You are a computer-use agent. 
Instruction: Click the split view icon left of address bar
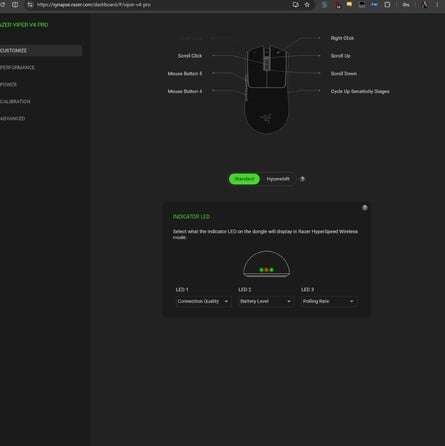(x=15, y=5)
